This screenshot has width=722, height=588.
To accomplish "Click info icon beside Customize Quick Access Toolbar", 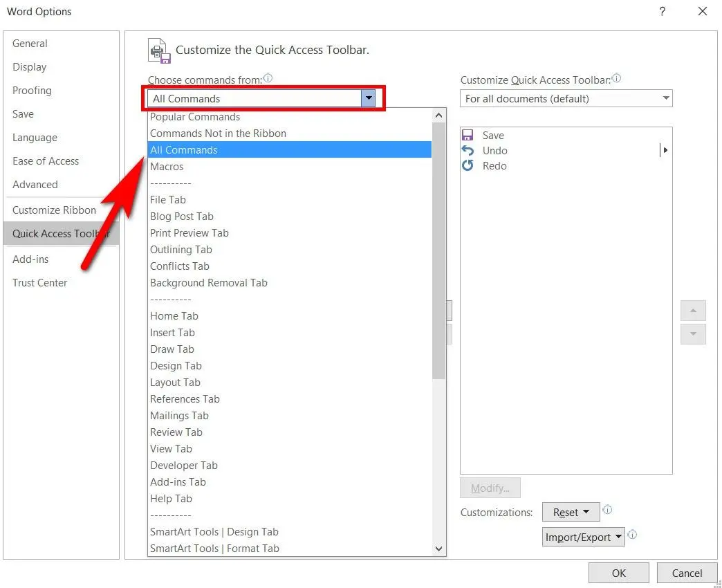I will [617, 78].
